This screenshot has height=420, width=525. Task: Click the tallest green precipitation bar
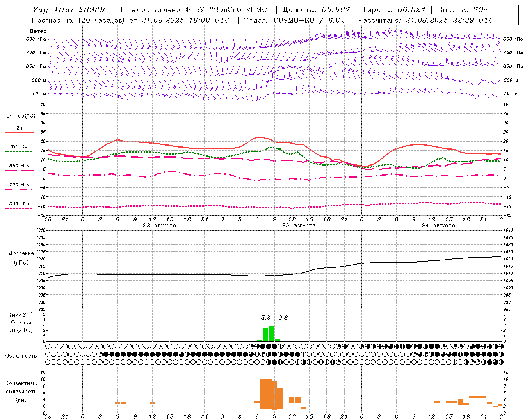pyautogui.click(x=272, y=334)
